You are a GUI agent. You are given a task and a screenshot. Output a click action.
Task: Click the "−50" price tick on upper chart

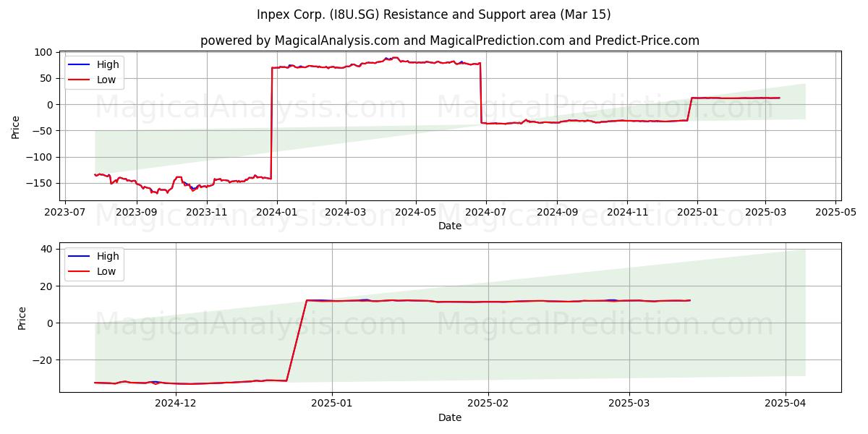pos(43,131)
